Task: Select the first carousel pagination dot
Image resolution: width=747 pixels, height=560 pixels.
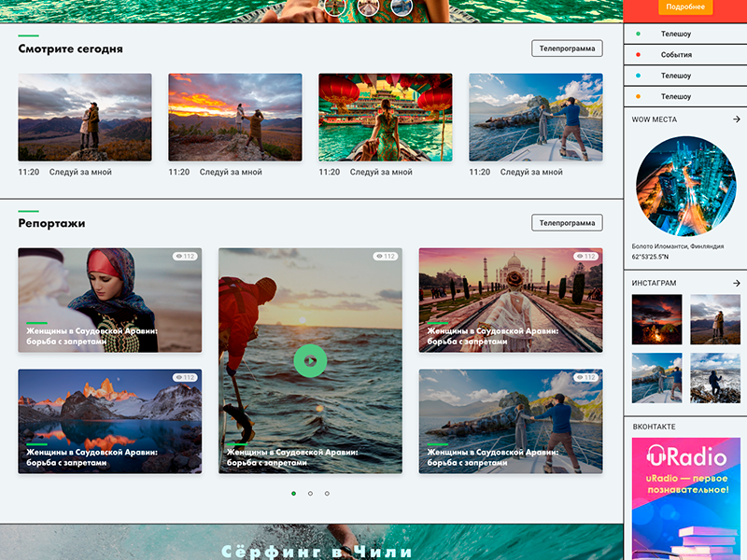Action: (x=294, y=493)
